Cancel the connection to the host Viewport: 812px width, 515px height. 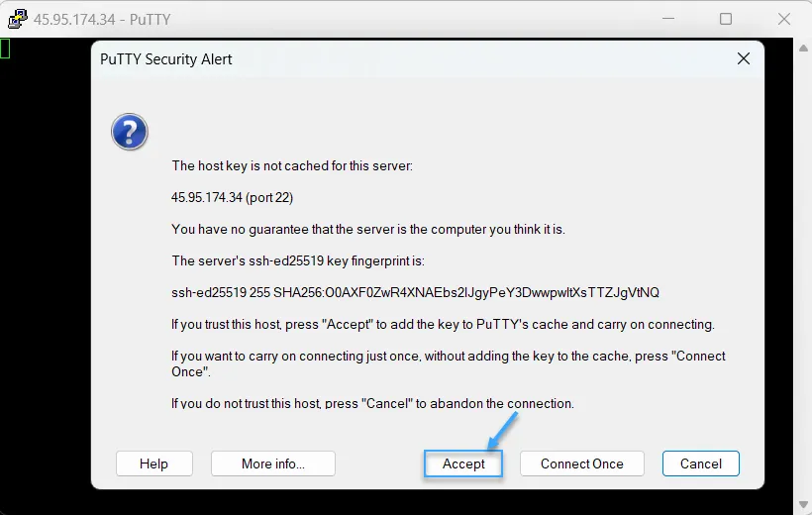coord(701,463)
